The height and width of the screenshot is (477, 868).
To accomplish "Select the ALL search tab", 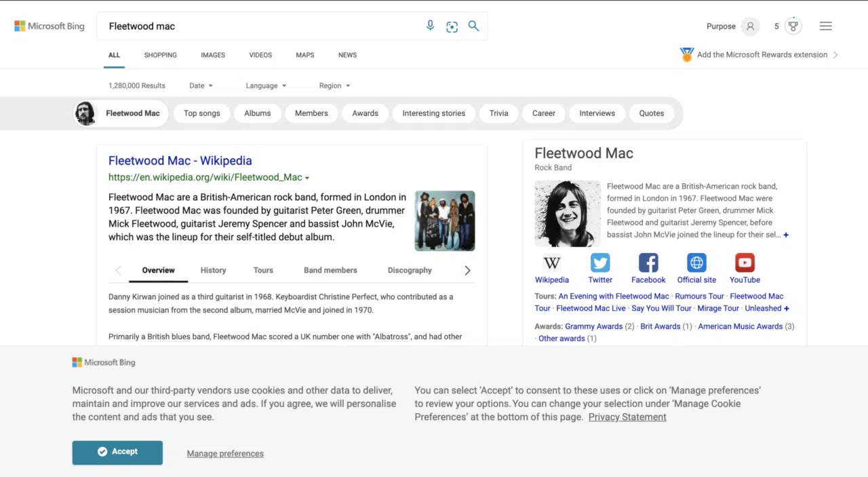I will pos(114,55).
